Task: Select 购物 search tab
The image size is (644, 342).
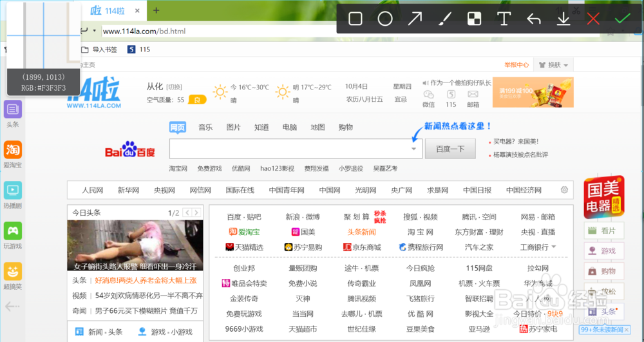Action: tap(345, 128)
